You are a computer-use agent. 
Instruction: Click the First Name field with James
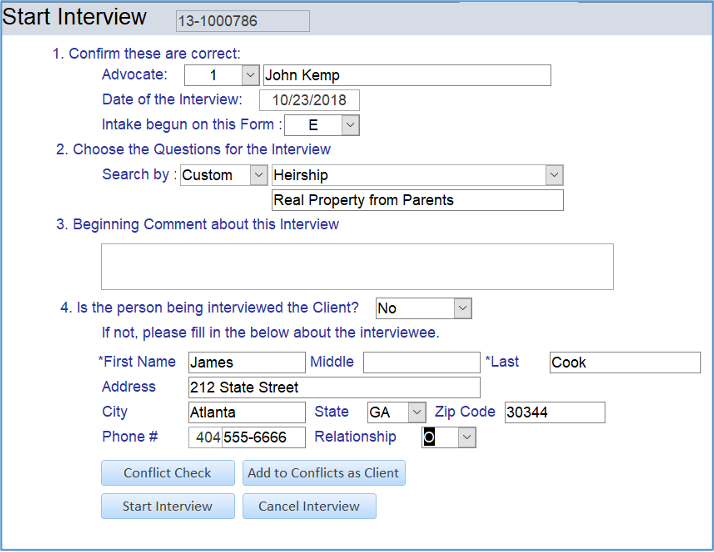click(246, 362)
